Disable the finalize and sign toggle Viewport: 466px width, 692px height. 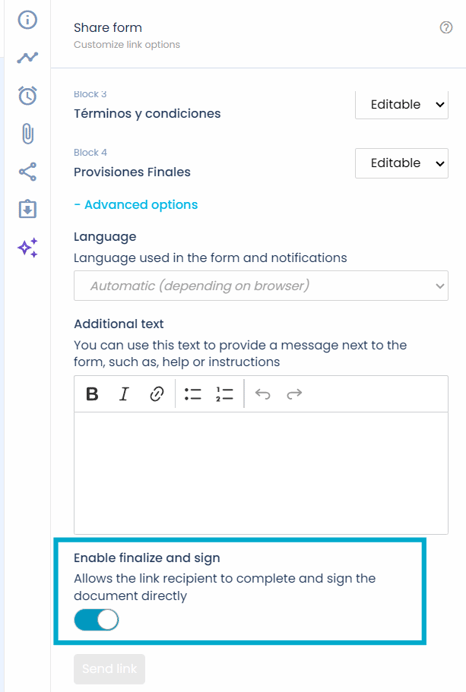coord(96,620)
